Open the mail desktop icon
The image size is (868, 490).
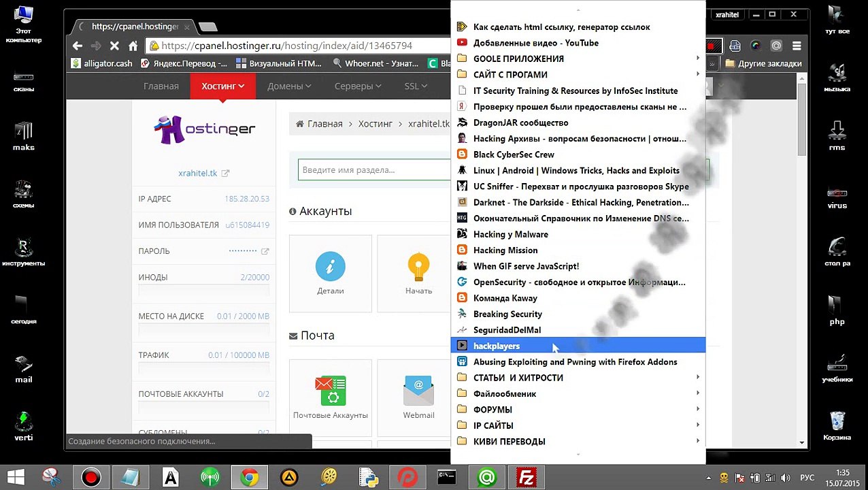tap(23, 368)
